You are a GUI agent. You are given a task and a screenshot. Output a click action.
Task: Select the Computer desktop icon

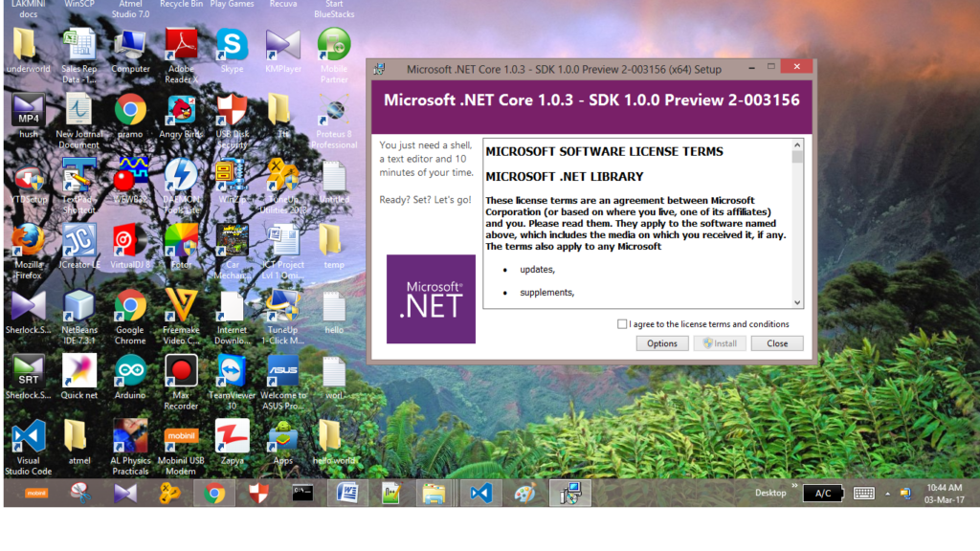[x=130, y=52]
